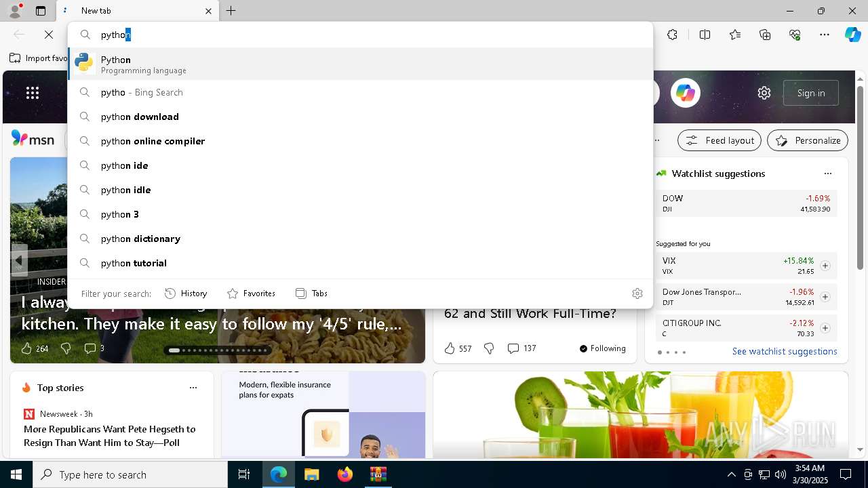Open Settings and more ellipsis

pos(825,35)
